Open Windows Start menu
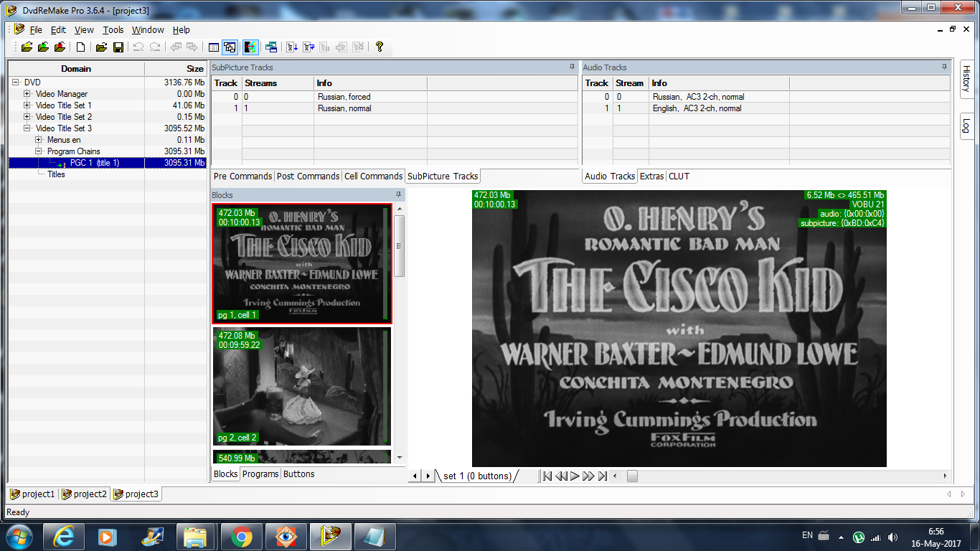Viewport: 980px width, 551px height. coord(18,537)
